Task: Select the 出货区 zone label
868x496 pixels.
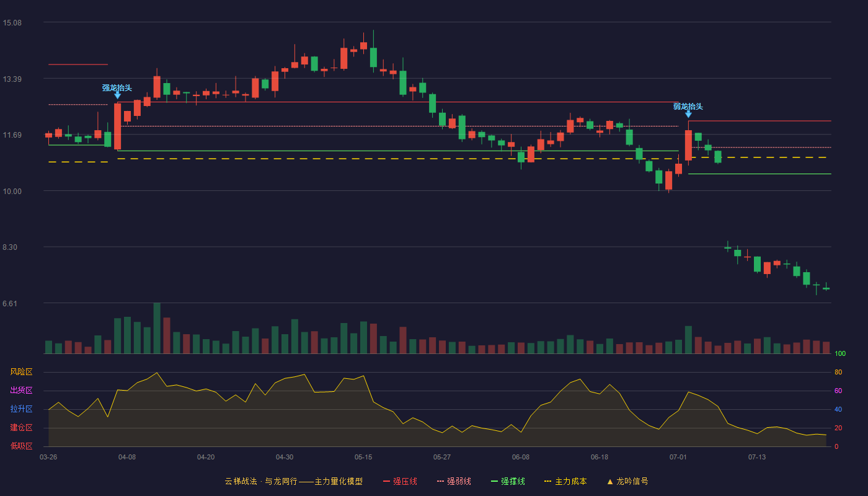Action: 21,391
